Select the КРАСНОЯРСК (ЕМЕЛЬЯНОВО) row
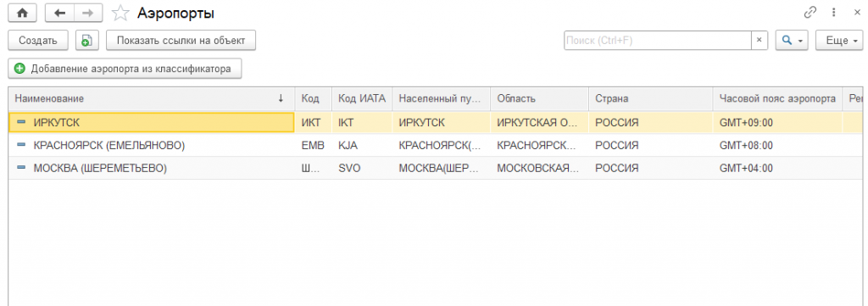The image size is (868, 306). click(434, 146)
